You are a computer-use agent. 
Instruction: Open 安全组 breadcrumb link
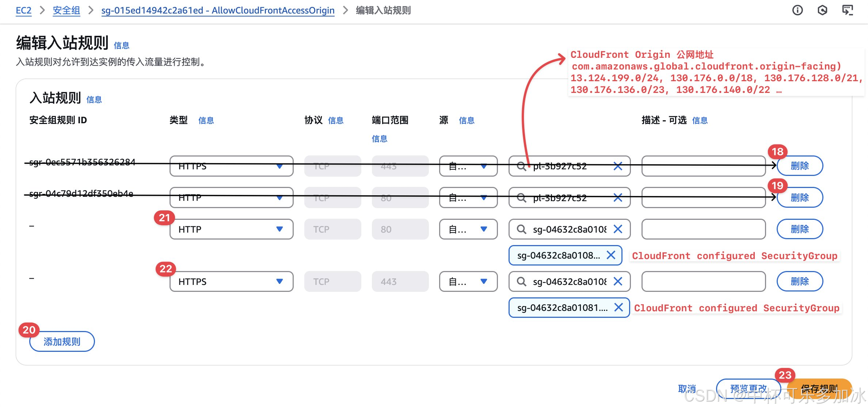[x=66, y=10]
